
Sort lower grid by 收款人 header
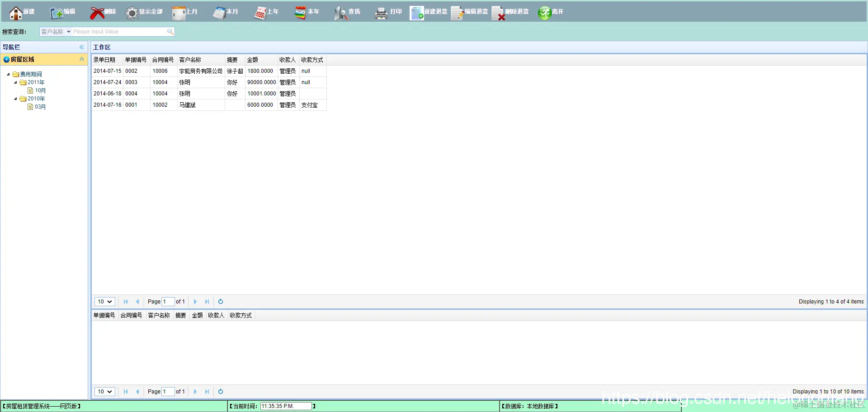(x=216, y=315)
